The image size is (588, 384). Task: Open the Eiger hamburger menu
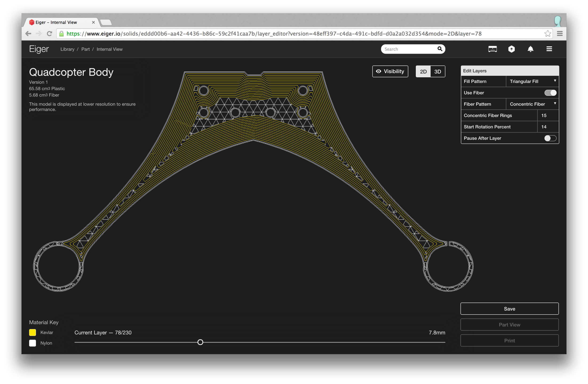(x=549, y=49)
